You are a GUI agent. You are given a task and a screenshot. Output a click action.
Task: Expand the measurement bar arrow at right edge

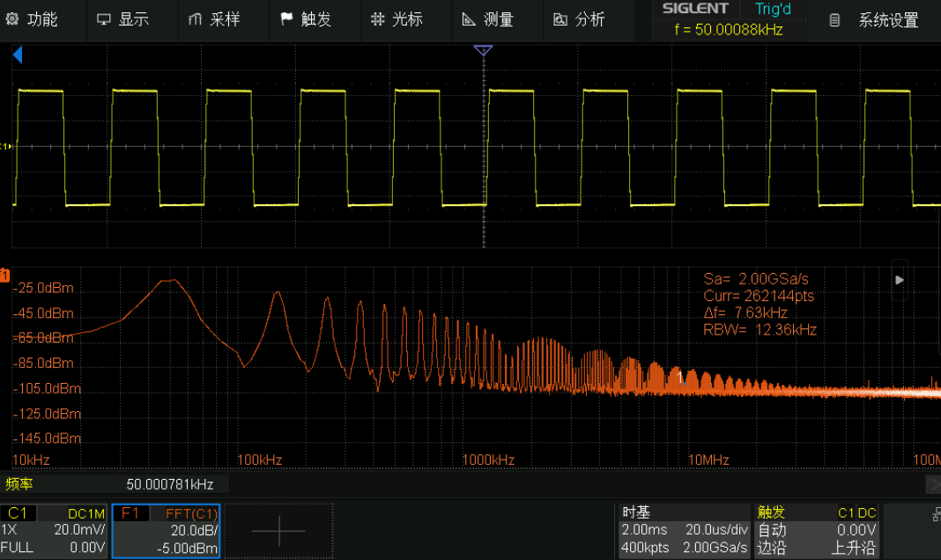click(x=934, y=484)
